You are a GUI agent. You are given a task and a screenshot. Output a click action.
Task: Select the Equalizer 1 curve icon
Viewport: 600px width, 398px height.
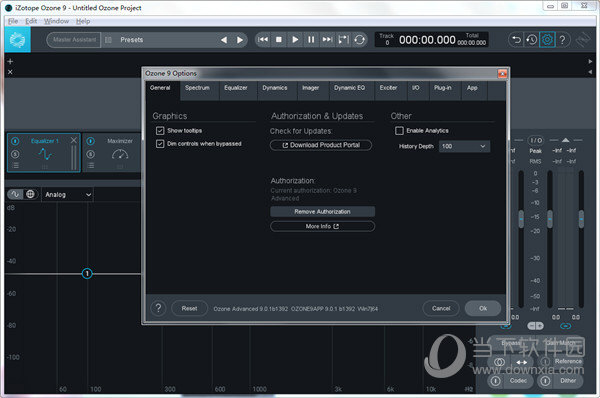tap(45, 155)
